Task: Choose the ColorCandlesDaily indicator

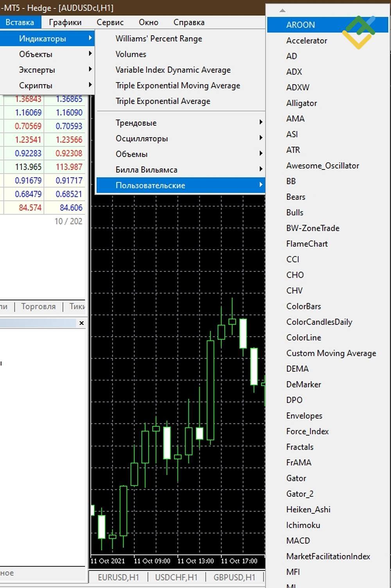Action: [328, 322]
